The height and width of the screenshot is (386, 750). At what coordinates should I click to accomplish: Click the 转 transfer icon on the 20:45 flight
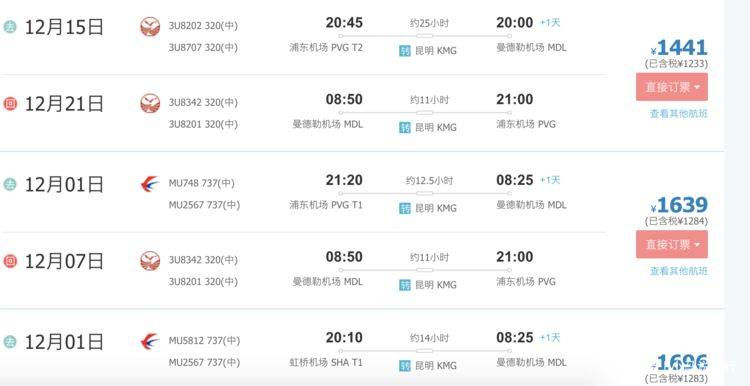click(x=405, y=51)
